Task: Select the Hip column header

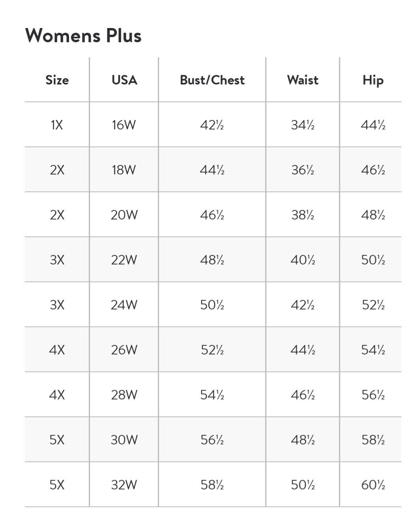Action: click(373, 81)
